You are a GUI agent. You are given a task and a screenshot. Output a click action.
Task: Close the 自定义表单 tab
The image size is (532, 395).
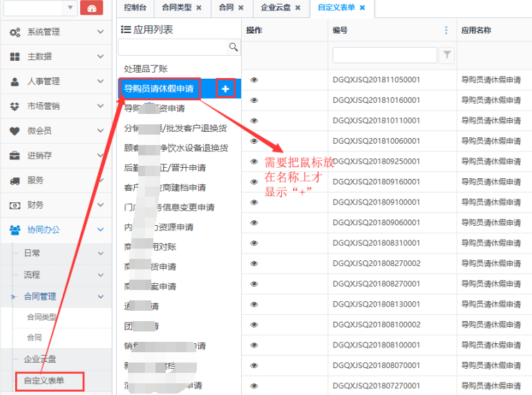[x=362, y=8]
